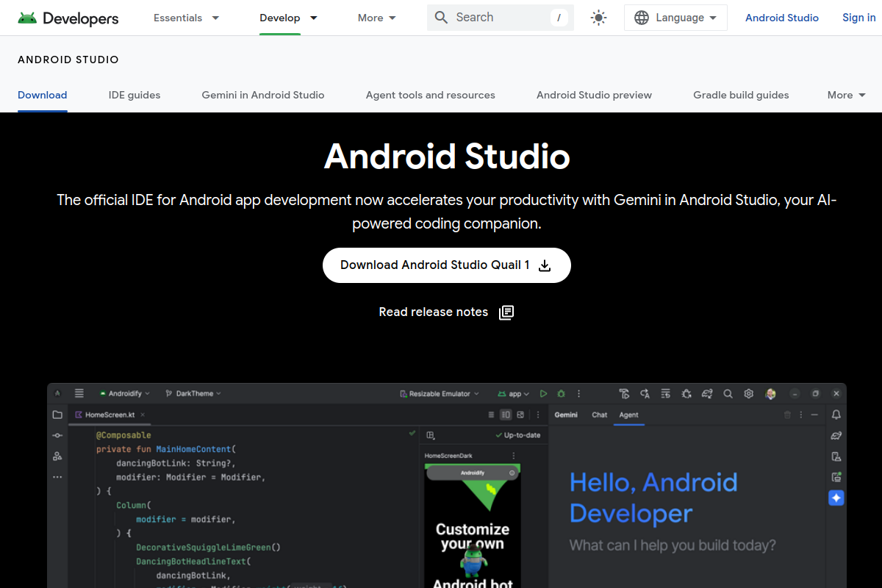Click the trash icon in Gemini panel
Screen dimensions: 882x588
click(787, 415)
